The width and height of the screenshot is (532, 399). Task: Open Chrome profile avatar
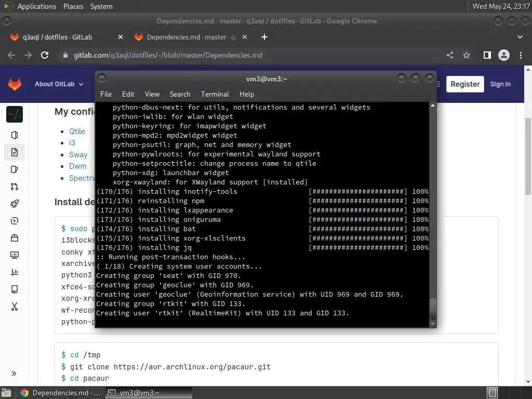point(504,55)
